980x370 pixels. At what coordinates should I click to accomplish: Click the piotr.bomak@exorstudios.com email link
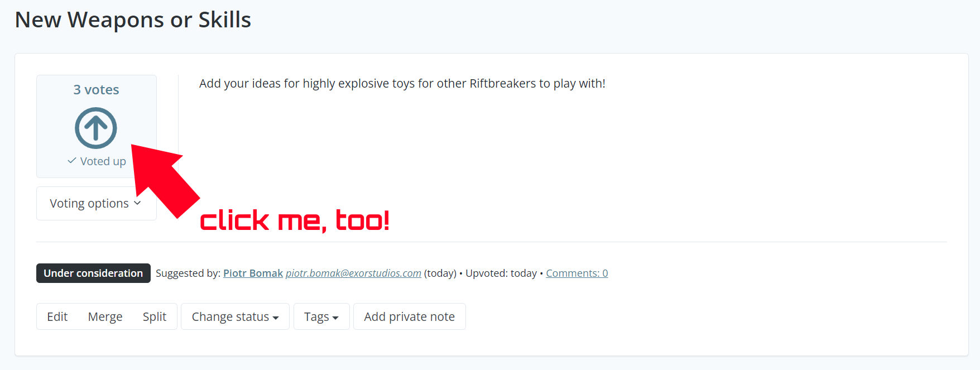point(353,273)
